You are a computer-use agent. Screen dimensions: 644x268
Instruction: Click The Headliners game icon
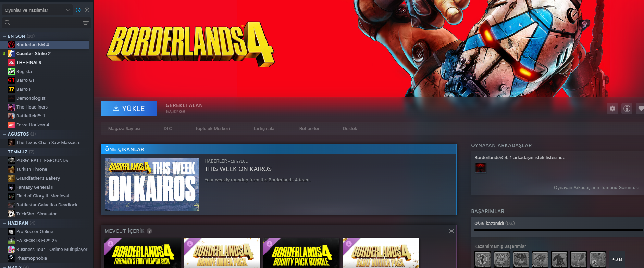[11, 107]
